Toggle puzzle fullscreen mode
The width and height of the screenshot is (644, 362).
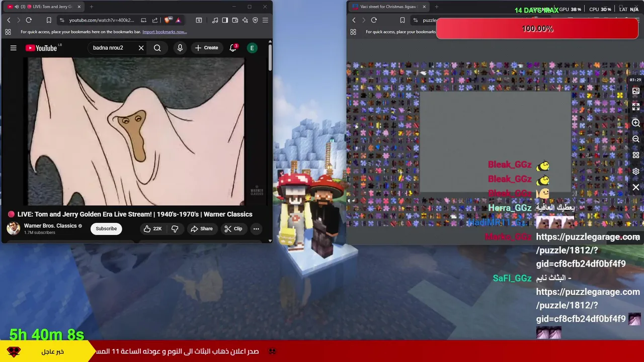pos(636,107)
